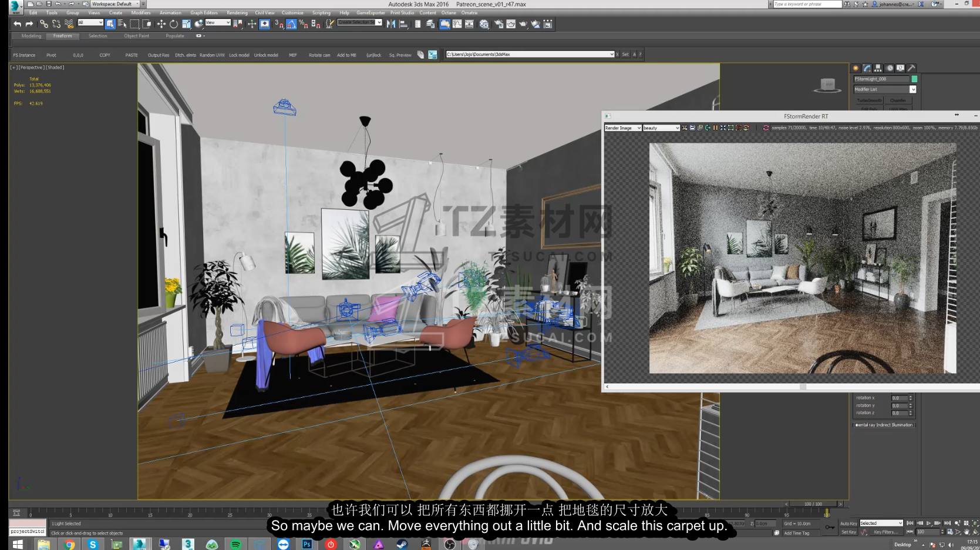Open the Render Image dropdown in FStormRender
Viewport: 980px width, 550px height.
[x=623, y=128]
